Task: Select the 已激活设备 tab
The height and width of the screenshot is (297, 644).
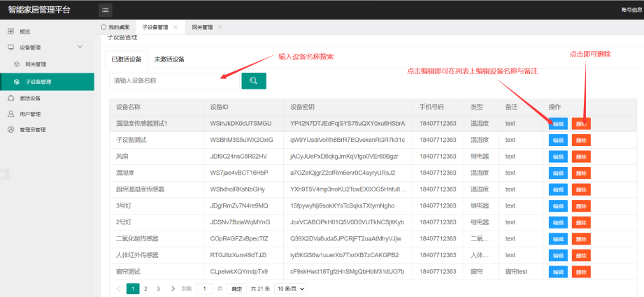Action: click(x=127, y=59)
